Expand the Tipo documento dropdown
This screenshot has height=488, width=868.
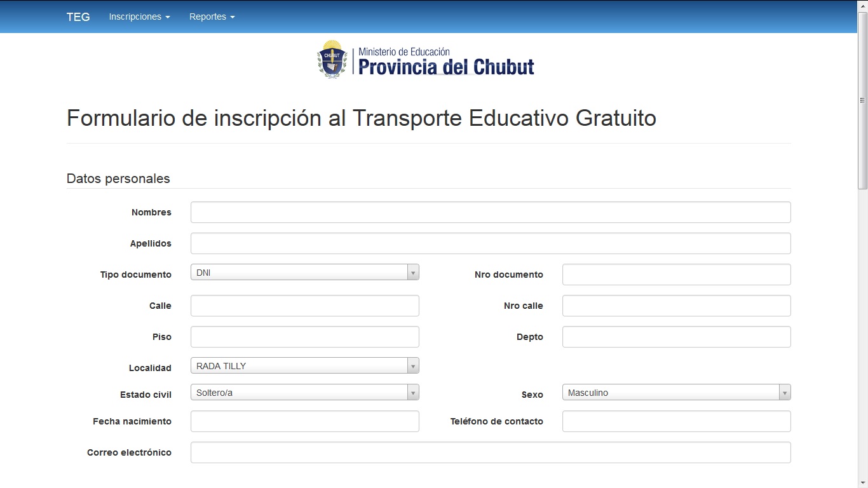[304, 273]
